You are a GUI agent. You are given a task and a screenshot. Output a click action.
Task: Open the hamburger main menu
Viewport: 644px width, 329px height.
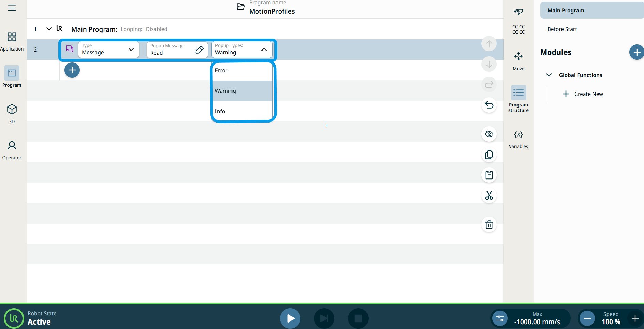12,8
